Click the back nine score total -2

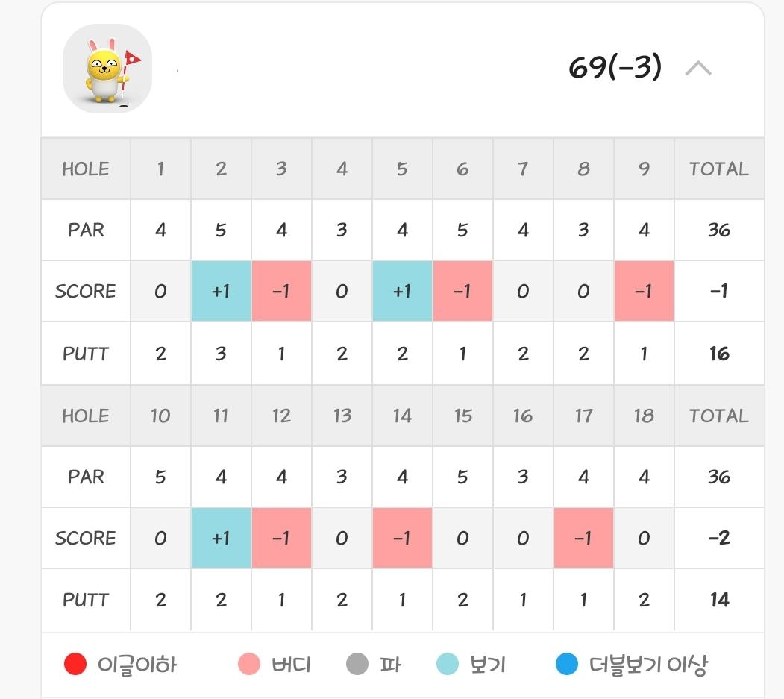(x=718, y=538)
